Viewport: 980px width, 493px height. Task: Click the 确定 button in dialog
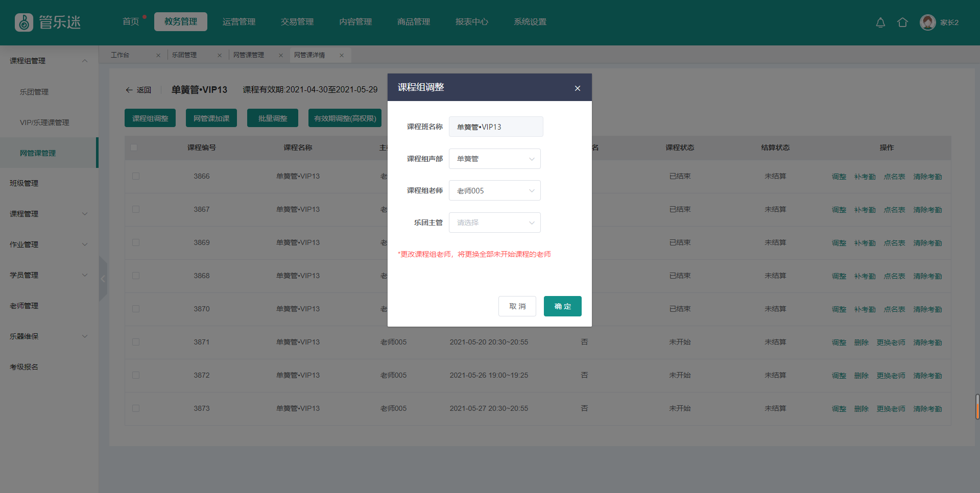pos(562,306)
